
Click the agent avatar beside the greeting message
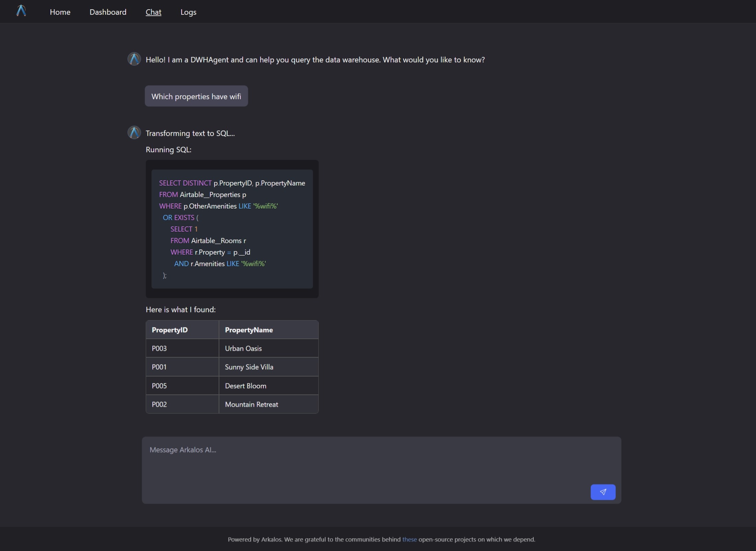134,59
